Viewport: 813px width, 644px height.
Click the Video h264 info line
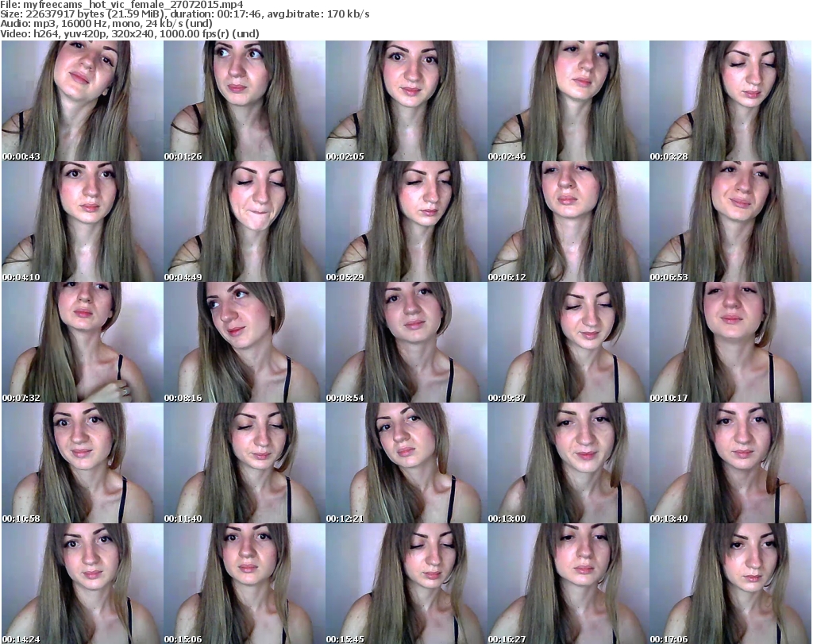[129, 33]
